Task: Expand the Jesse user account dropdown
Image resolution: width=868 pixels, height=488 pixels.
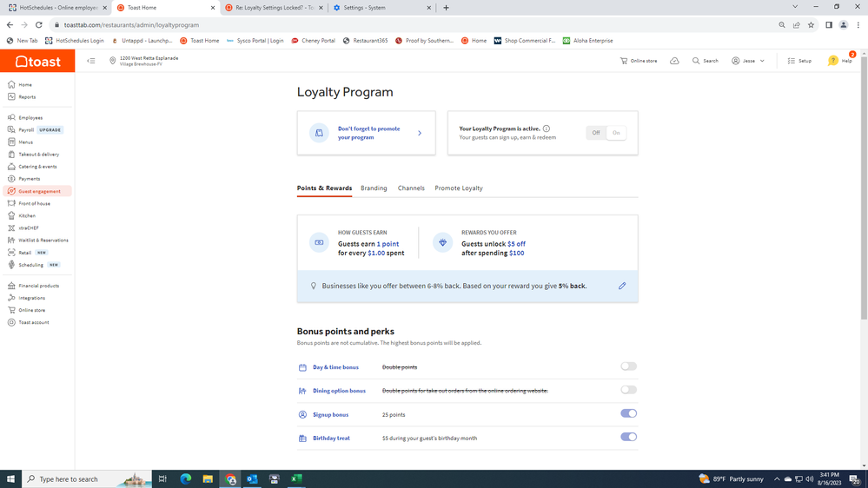Action: [x=748, y=61]
